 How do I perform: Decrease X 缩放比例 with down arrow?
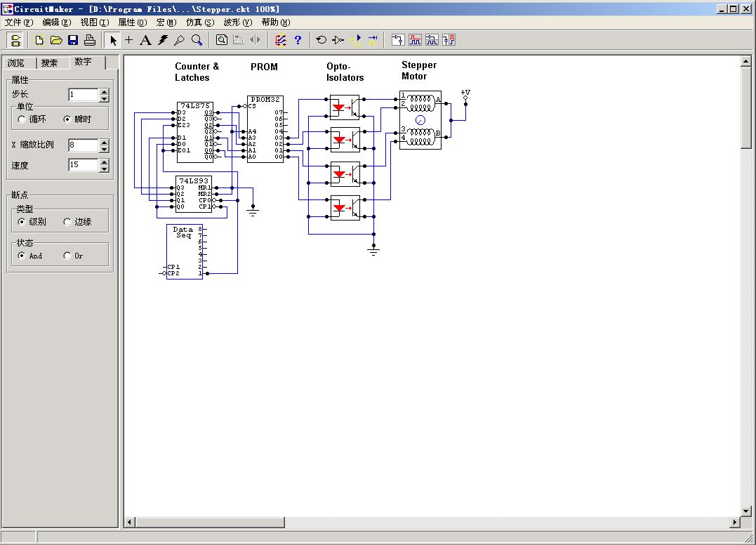pos(104,149)
